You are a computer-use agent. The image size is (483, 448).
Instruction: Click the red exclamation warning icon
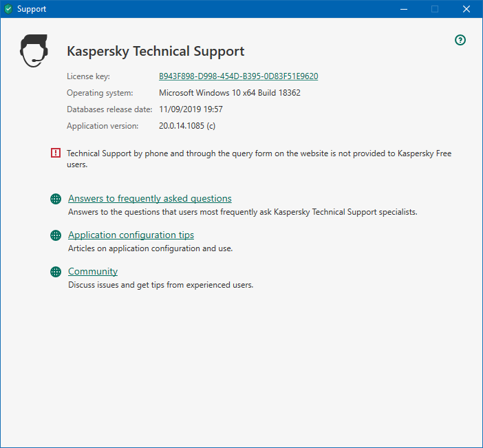pos(56,153)
